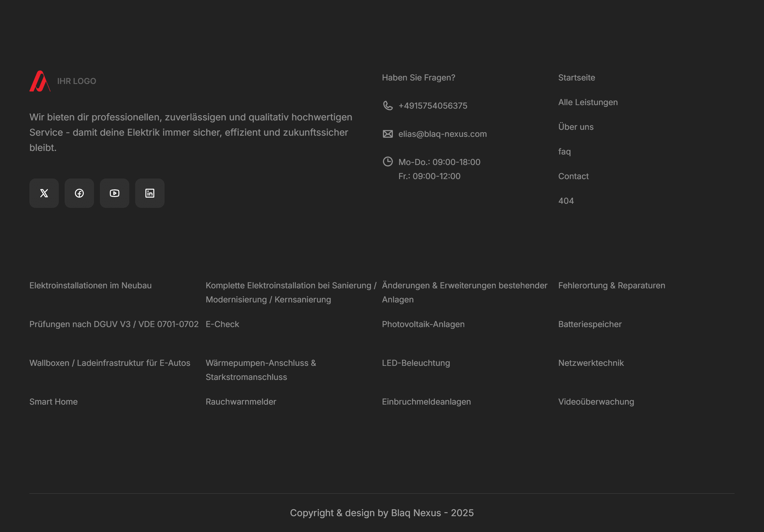This screenshot has width=764, height=532.
Task: Navigate to Alle Leistungen
Action: (588, 102)
